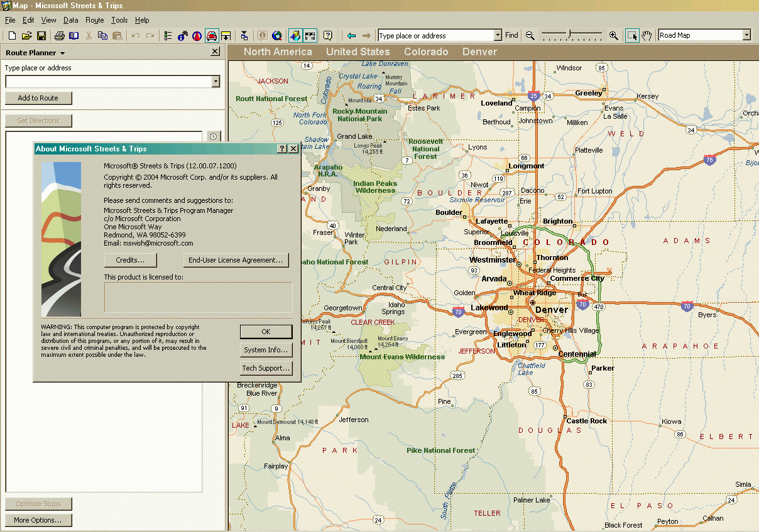Click the green list toolbar icon
Image resolution: width=759 pixels, height=532 pixels.
[x=168, y=36]
